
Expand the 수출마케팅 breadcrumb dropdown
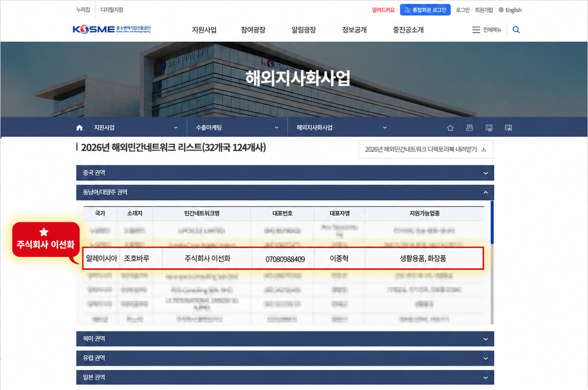coord(237,127)
